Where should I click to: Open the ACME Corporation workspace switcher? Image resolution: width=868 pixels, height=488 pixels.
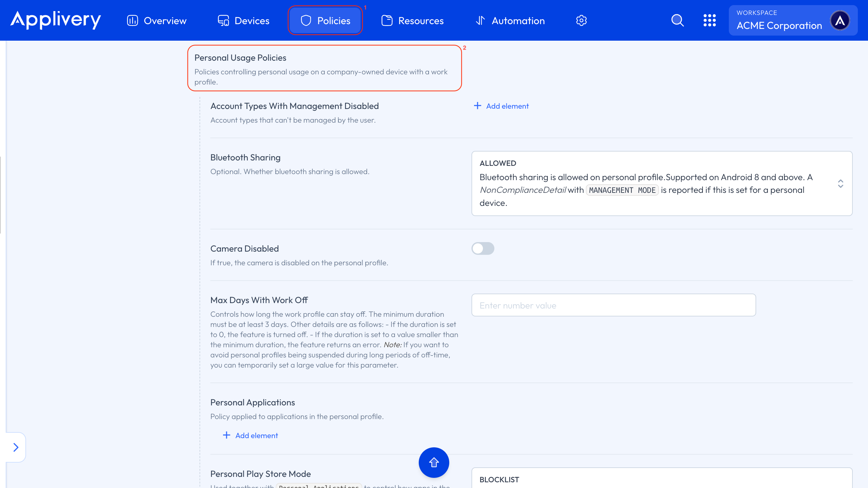pyautogui.click(x=779, y=21)
